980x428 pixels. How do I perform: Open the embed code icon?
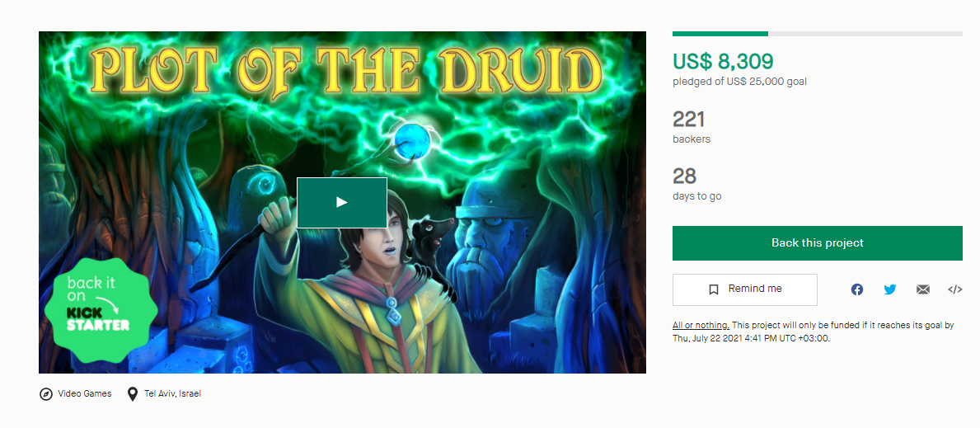click(x=954, y=289)
